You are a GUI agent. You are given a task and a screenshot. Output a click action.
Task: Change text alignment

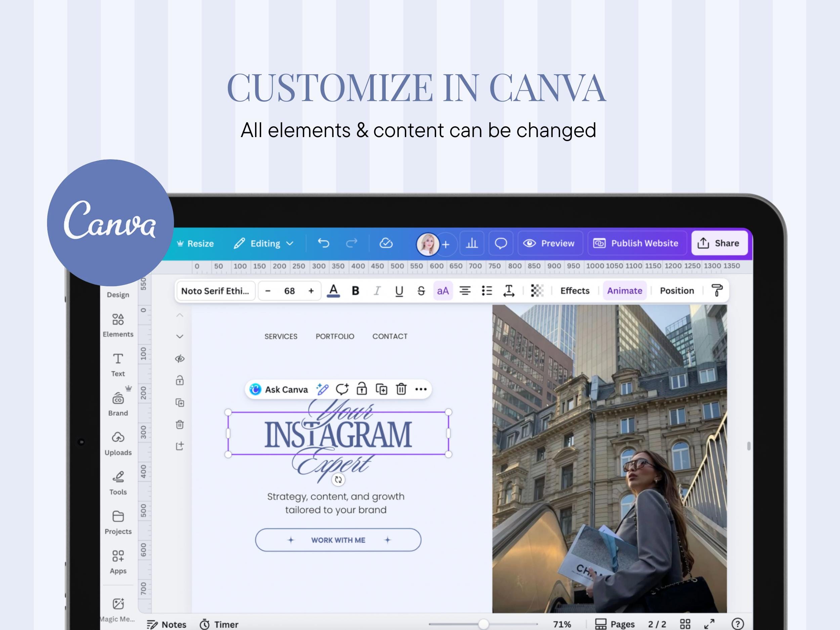465,291
